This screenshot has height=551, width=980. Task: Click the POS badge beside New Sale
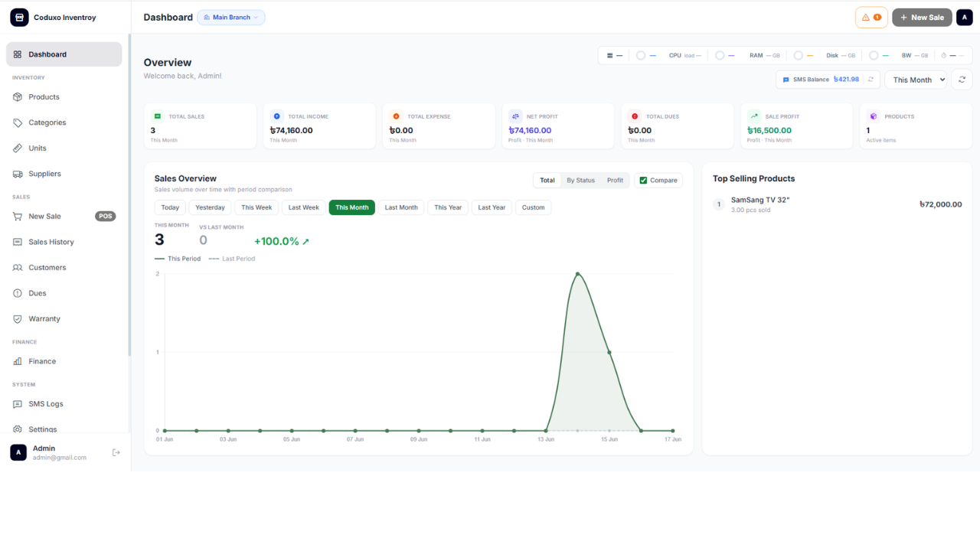(106, 217)
